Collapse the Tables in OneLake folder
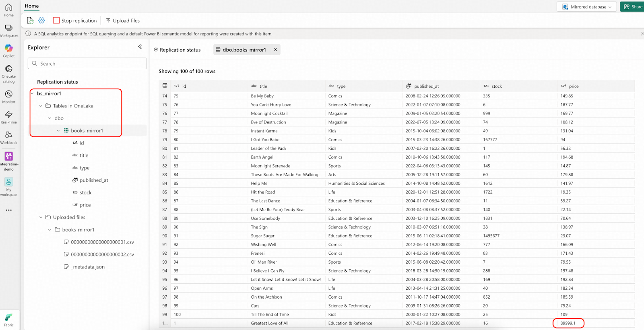644x330 pixels. click(x=41, y=106)
